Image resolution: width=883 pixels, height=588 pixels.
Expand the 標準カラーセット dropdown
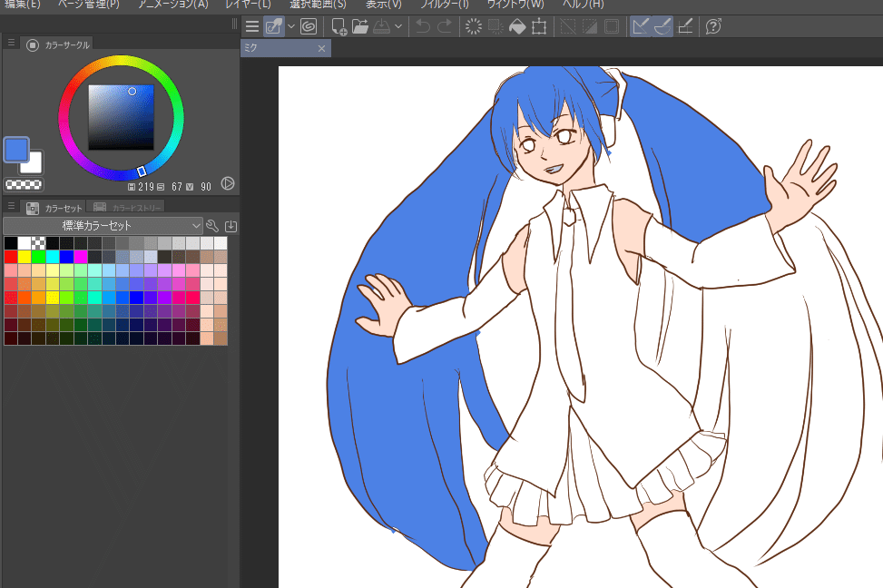coord(103,226)
